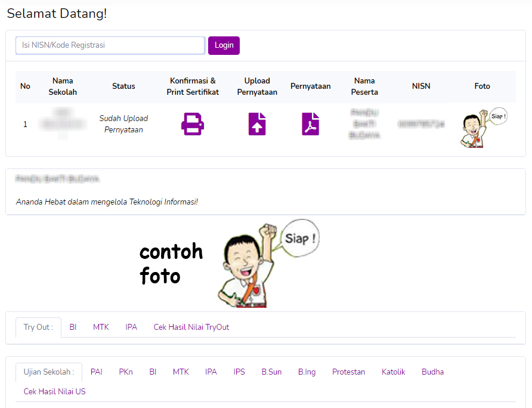This screenshot has width=532, height=408.
Task: Select the MTK tab under Try Out
Action: pyautogui.click(x=101, y=327)
